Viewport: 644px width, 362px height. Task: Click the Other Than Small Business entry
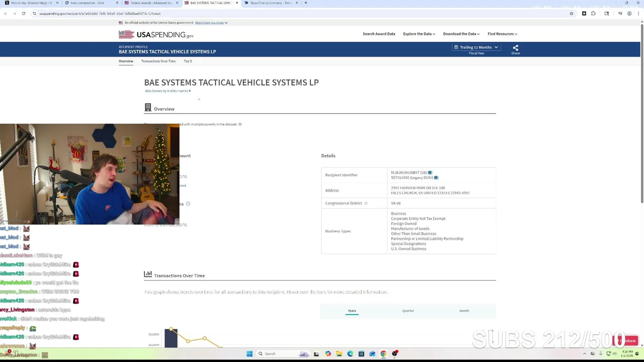(414, 234)
